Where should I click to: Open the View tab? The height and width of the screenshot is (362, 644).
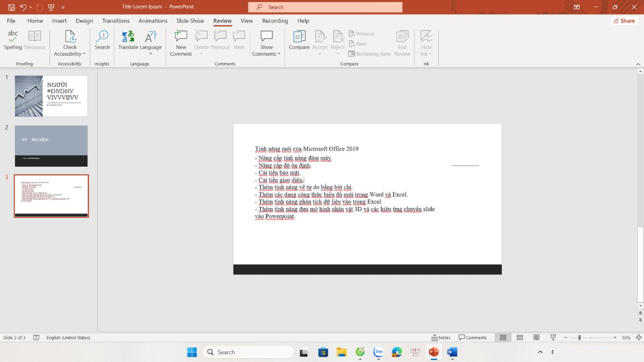(x=247, y=21)
